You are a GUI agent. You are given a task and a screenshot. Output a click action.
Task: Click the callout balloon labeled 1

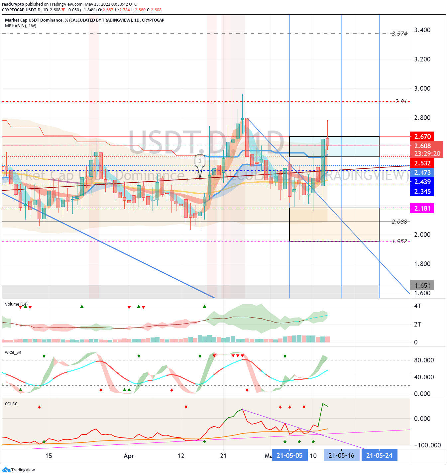click(200, 161)
